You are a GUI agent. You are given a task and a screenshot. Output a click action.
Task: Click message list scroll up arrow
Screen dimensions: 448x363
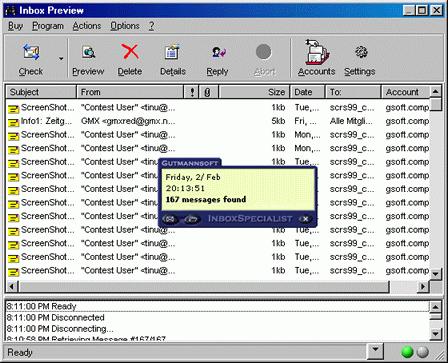click(436, 92)
